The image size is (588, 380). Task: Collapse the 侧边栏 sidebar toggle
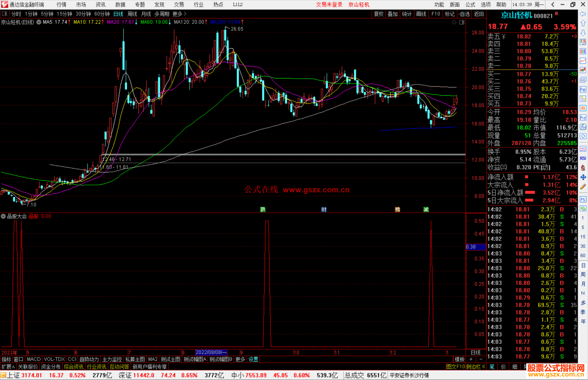pyautogui.click(x=475, y=367)
